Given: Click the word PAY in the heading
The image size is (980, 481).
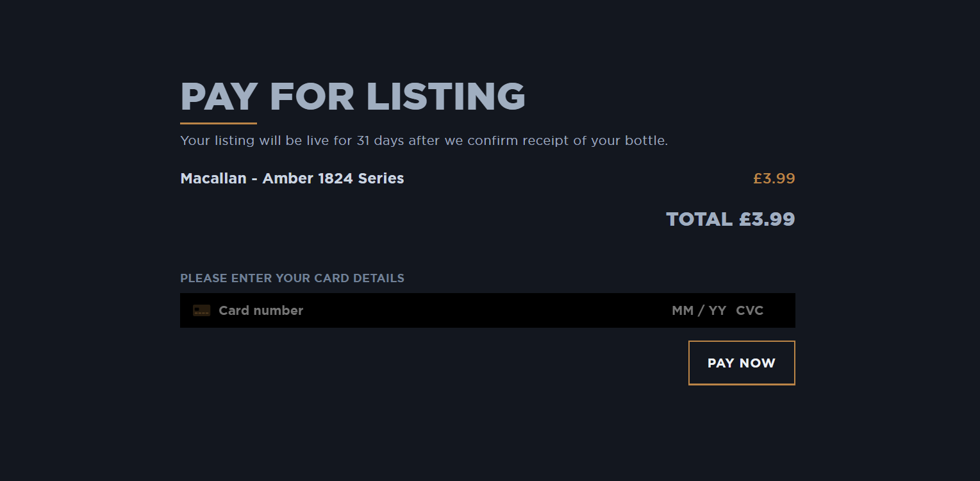Looking at the screenshot, I should (219, 97).
